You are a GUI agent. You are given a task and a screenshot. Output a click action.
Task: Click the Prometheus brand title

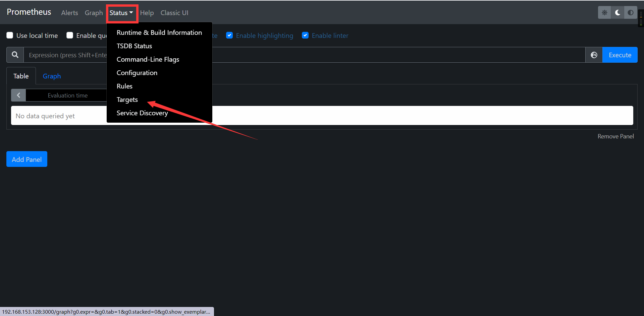(x=29, y=12)
